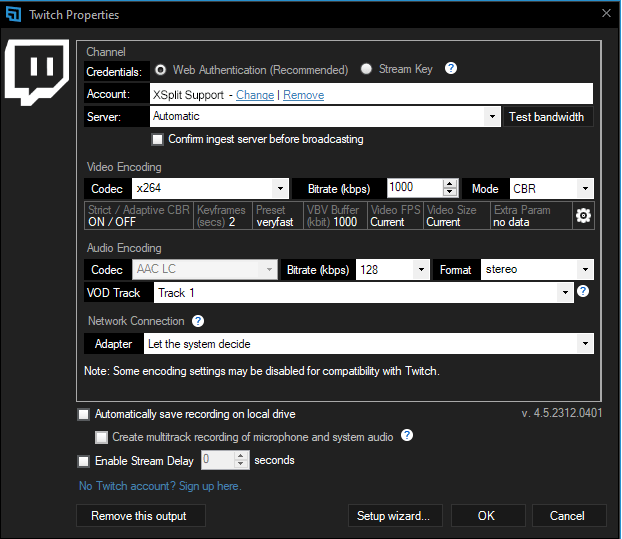This screenshot has width=622, height=539.
Task: Open video encoding settings gear icon
Action: click(583, 216)
